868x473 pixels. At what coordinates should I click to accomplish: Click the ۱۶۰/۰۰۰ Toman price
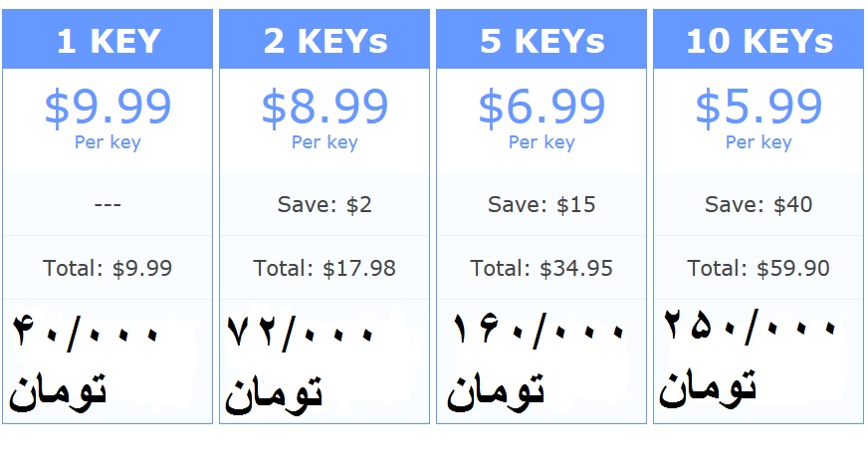(537, 362)
